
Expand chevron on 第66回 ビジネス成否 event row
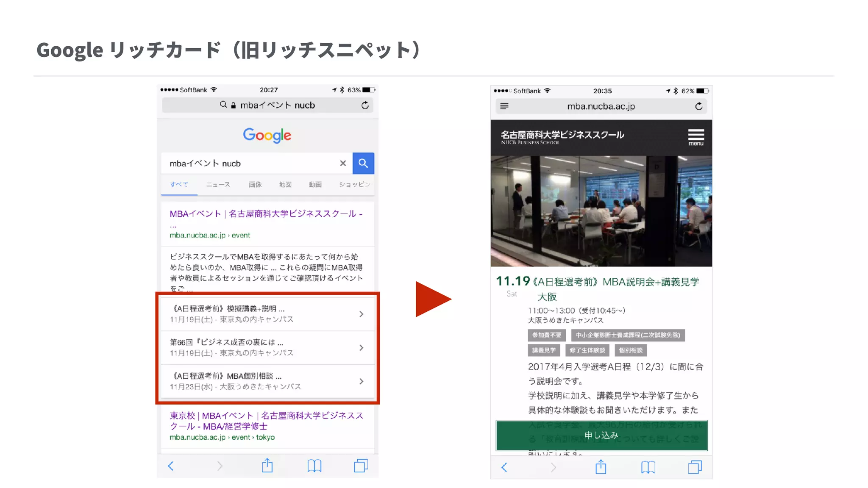[361, 347]
